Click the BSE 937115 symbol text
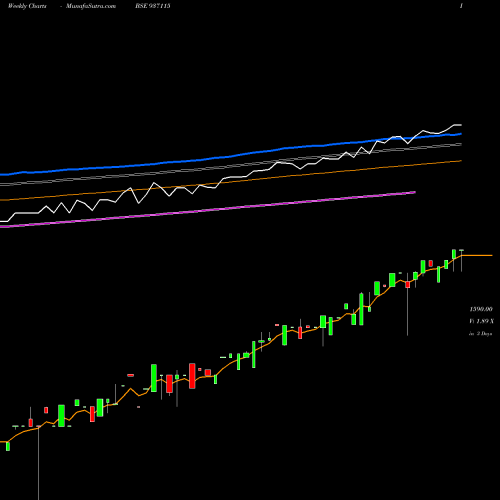Image resolution: width=500 pixels, height=500 pixels. pos(153,6)
